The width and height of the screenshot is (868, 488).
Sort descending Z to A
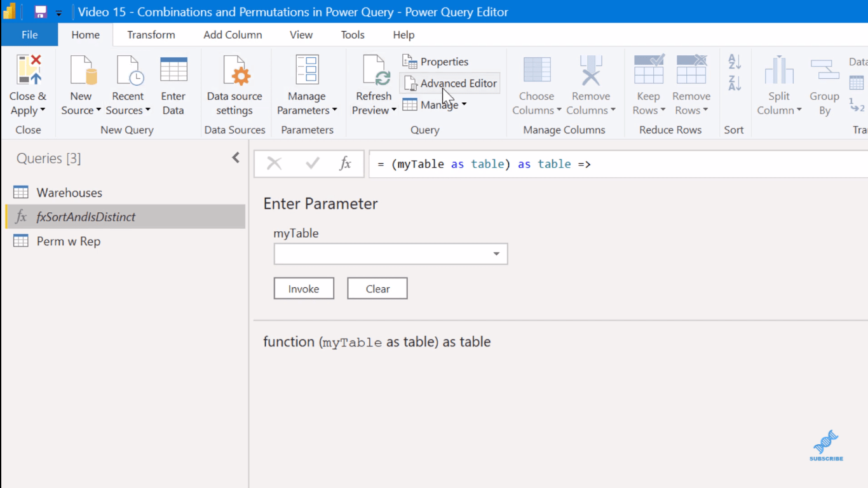735,83
